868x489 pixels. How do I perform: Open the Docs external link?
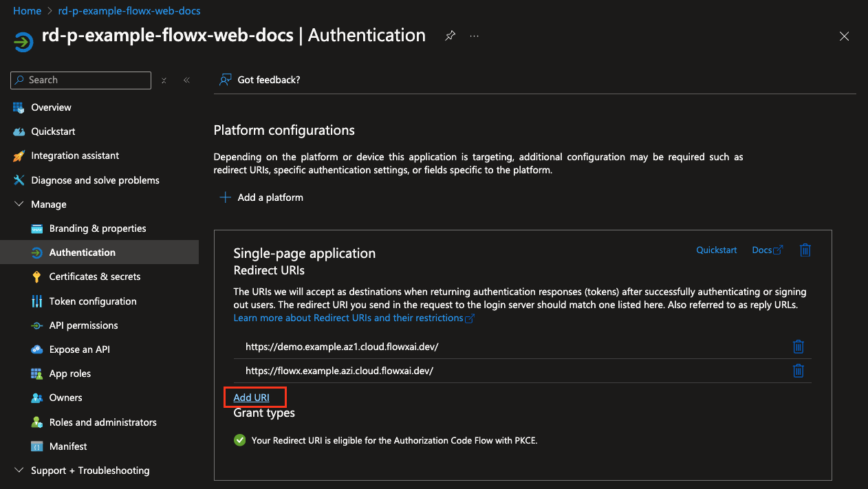pos(767,250)
